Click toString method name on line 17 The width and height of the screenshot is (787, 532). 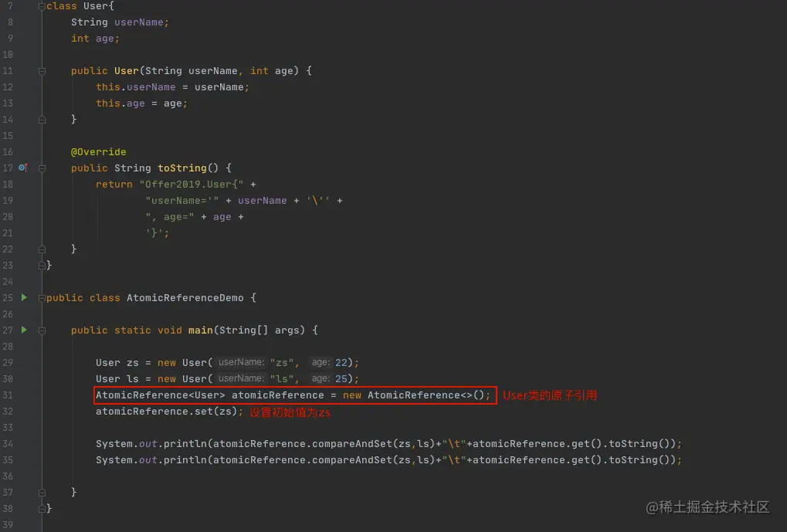181,168
